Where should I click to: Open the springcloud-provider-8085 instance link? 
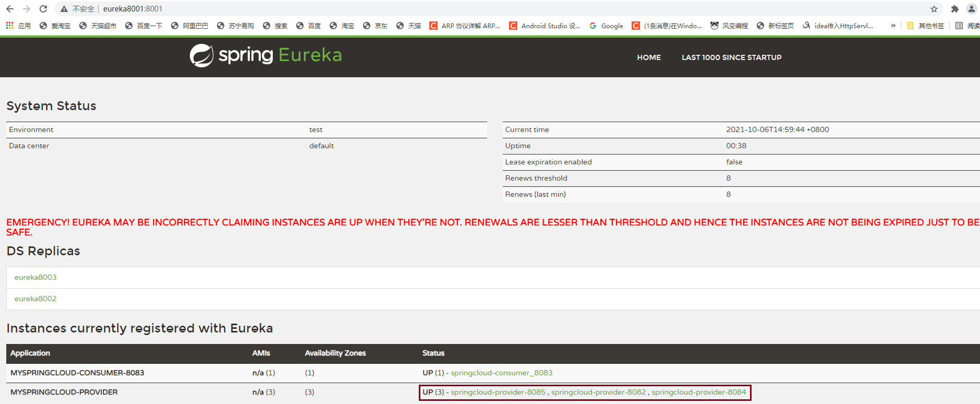click(498, 392)
